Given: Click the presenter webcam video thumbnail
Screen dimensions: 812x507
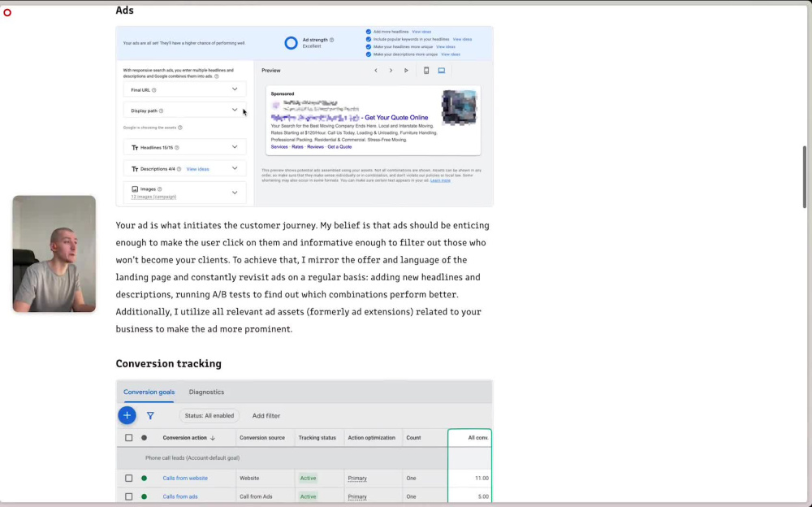Looking at the screenshot, I should coord(54,254).
